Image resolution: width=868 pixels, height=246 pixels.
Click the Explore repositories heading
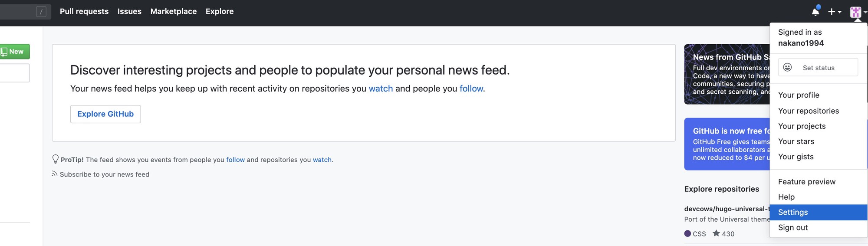(722, 189)
